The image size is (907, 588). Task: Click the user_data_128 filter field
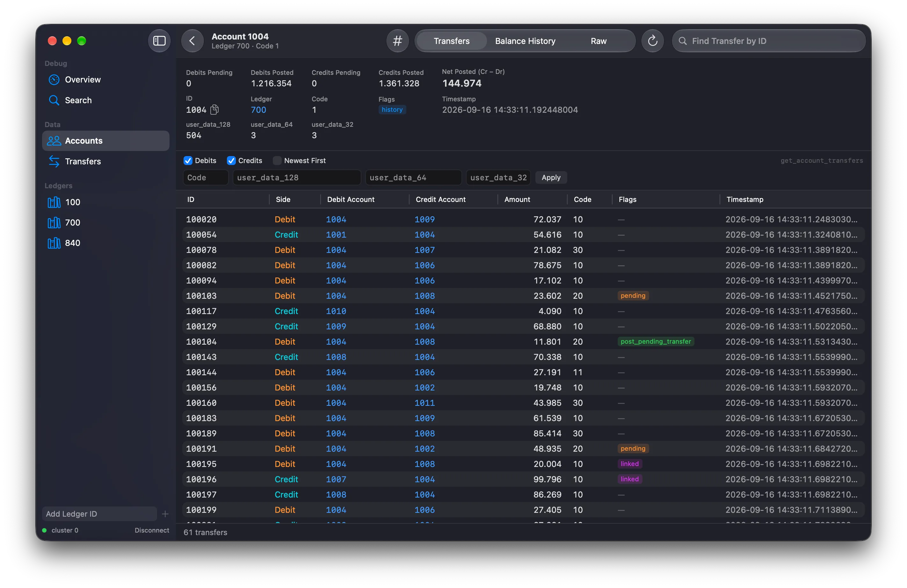296,177
